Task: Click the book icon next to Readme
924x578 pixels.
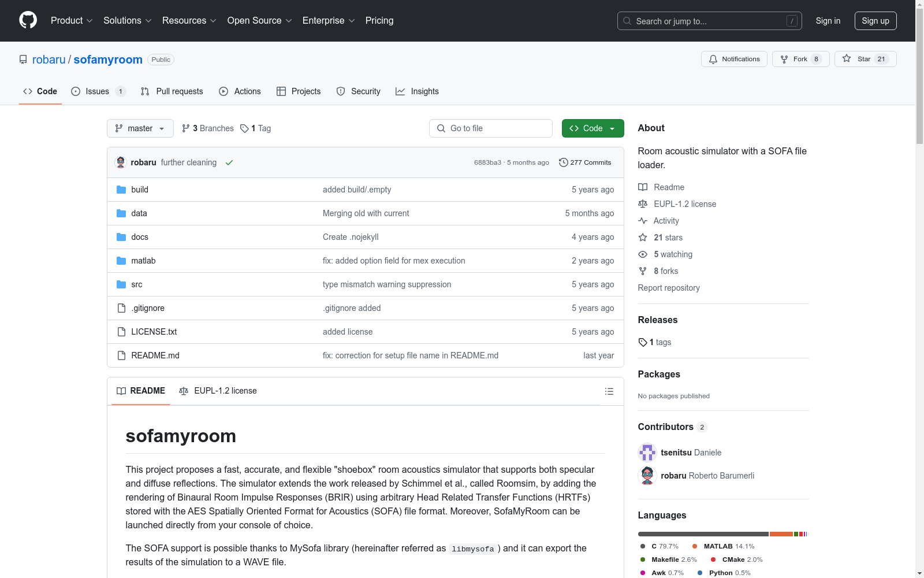Action: 643,187
